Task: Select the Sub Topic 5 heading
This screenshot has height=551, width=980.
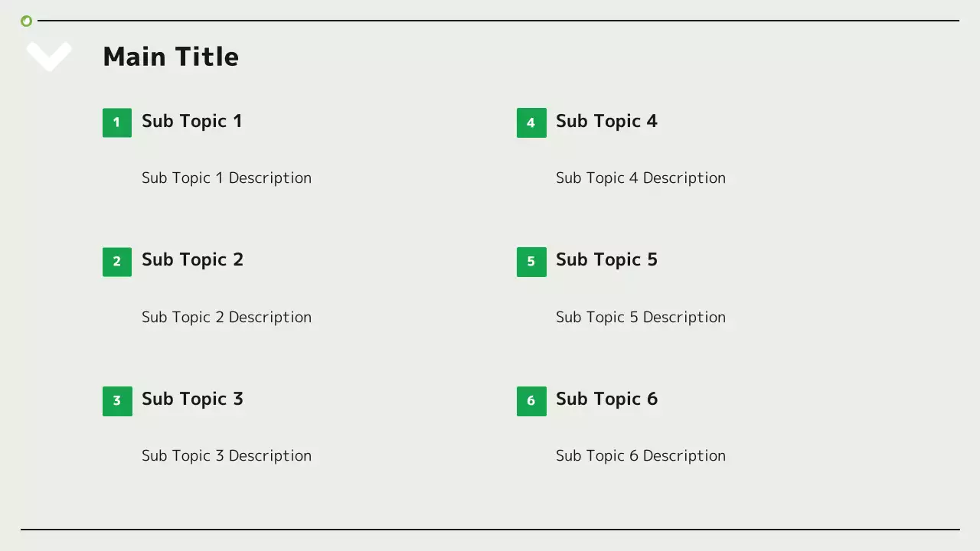Action: pyautogui.click(x=606, y=260)
